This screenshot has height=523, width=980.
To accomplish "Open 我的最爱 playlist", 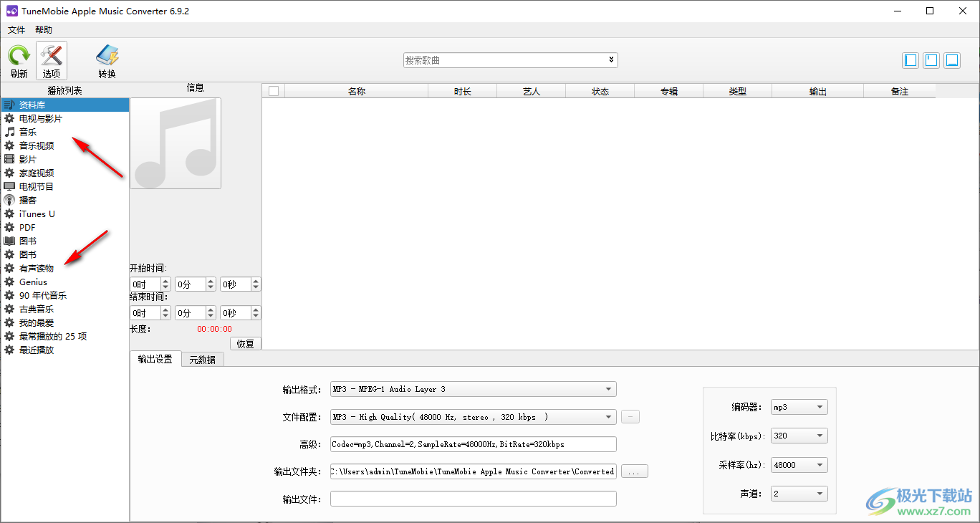I will (x=65, y=322).
